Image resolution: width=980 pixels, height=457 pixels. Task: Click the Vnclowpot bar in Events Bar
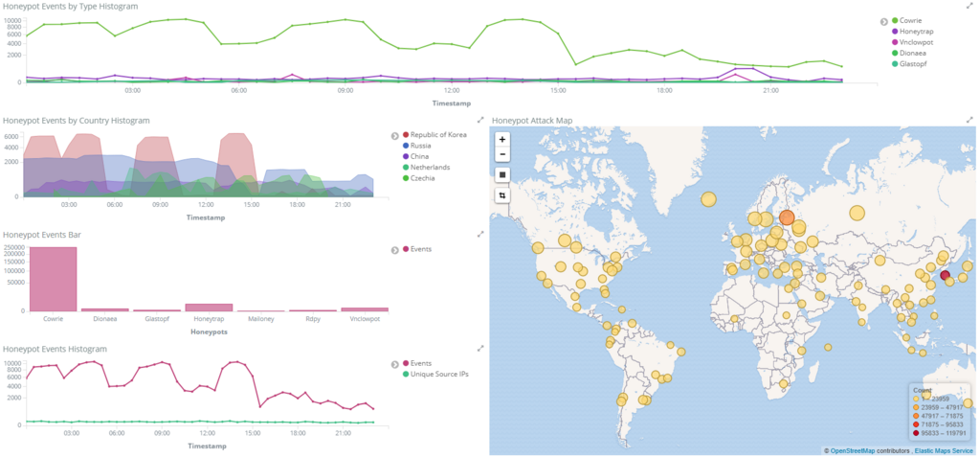[365, 309]
